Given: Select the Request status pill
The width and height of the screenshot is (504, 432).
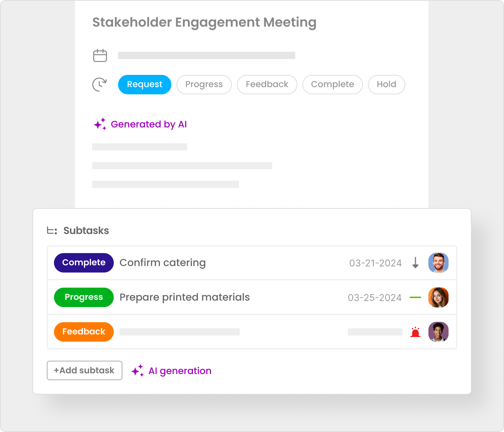Looking at the screenshot, I should 145,85.
